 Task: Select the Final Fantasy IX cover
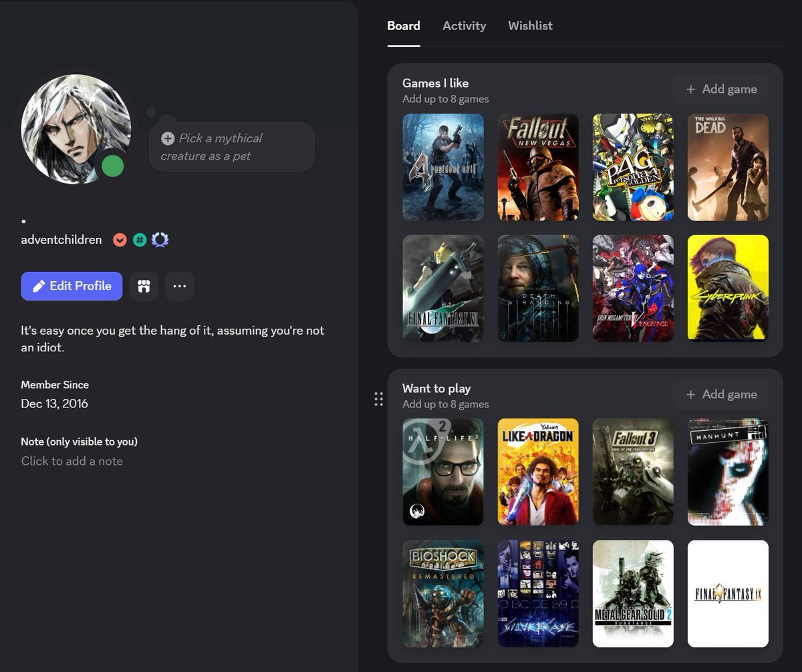(x=728, y=594)
